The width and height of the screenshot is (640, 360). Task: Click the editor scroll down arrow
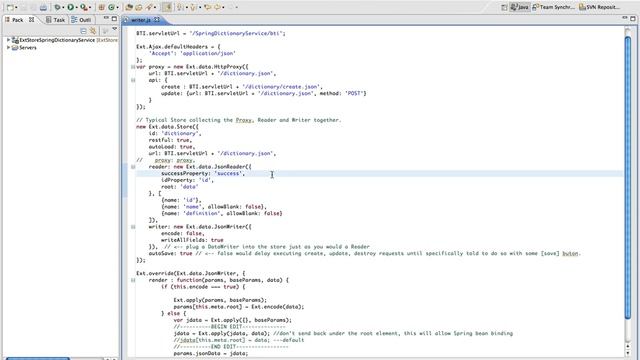point(628,353)
